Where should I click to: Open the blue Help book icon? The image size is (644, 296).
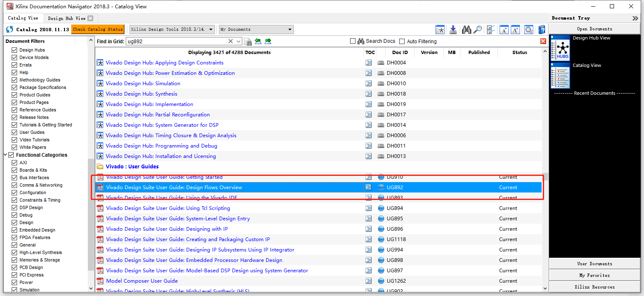tap(542, 29)
